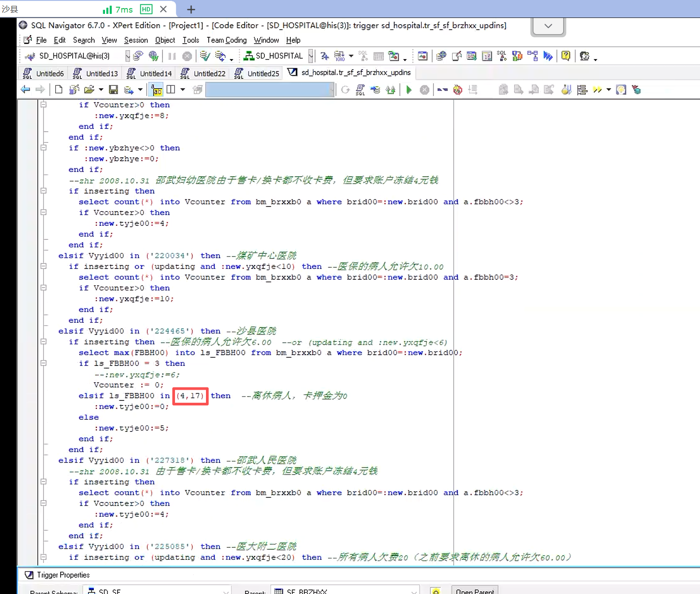Click the commit database checkmark icon
Viewport: 700px width, 594px height.
pyautogui.click(x=205, y=56)
